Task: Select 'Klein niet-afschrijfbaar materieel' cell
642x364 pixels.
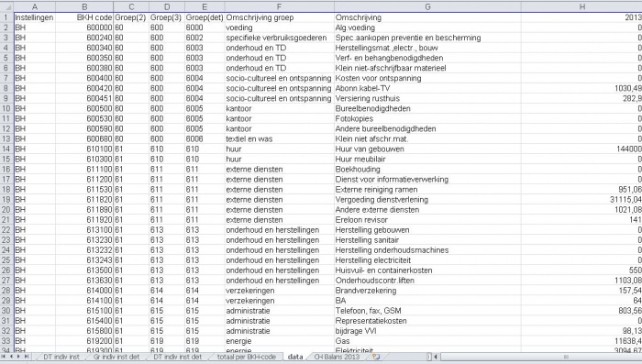Action: (427, 68)
